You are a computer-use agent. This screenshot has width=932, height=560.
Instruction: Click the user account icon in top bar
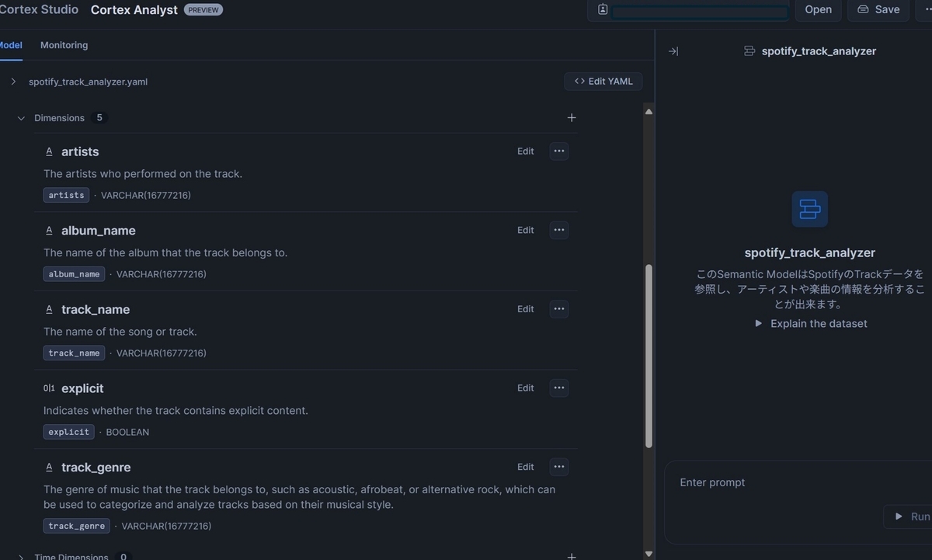pos(603,9)
